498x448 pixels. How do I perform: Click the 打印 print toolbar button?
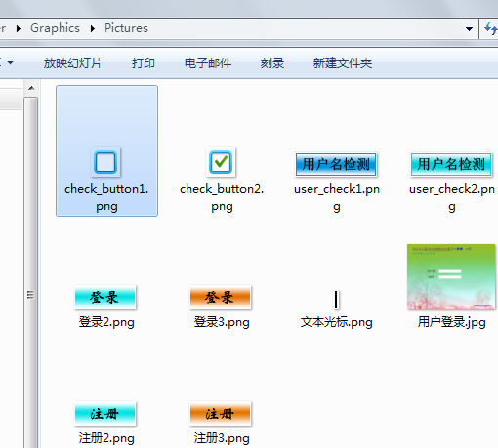click(x=144, y=63)
